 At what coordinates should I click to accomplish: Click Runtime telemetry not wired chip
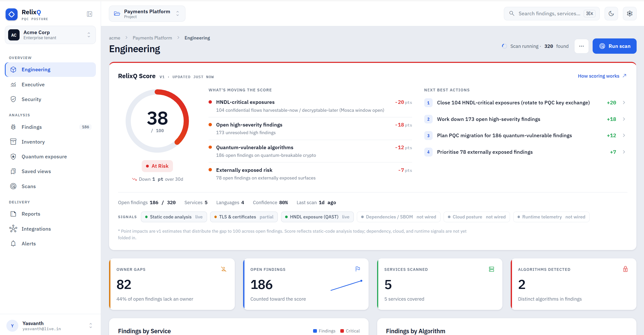coord(551,217)
